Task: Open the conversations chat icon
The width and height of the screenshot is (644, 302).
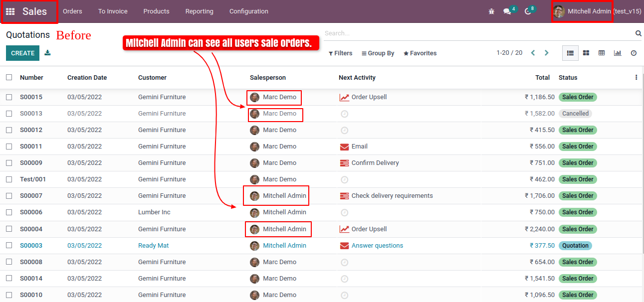Action: click(x=507, y=11)
